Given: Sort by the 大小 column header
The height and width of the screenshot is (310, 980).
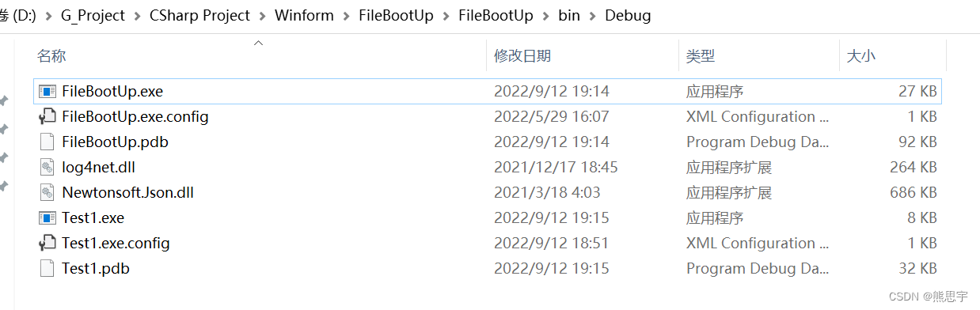Looking at the screenshot, I should pyautogui.click(x=861, y=56).
